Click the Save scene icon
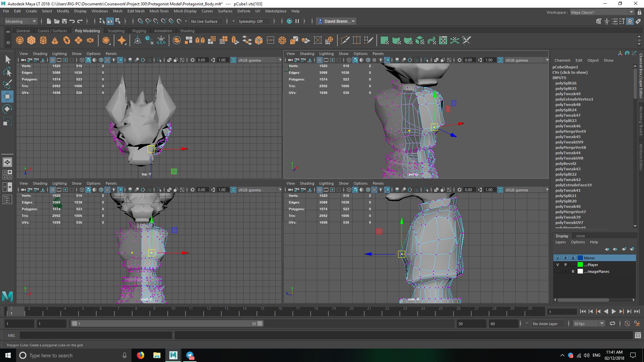 point(64,21)
